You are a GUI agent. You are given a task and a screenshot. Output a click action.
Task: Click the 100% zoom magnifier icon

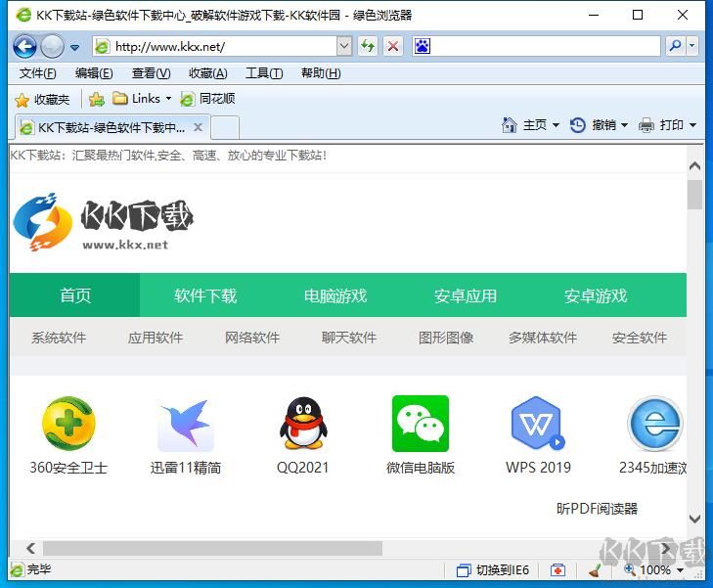click(x=630, y=569)
